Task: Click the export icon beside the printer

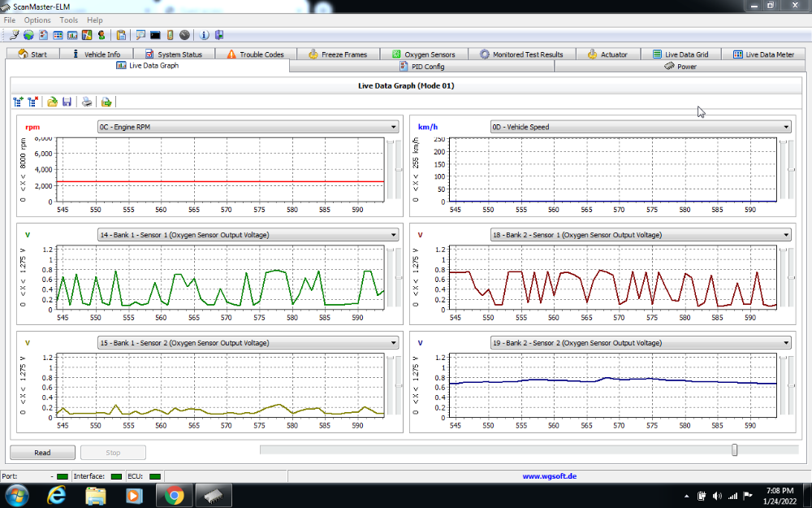Action: [x=106, y=102]
